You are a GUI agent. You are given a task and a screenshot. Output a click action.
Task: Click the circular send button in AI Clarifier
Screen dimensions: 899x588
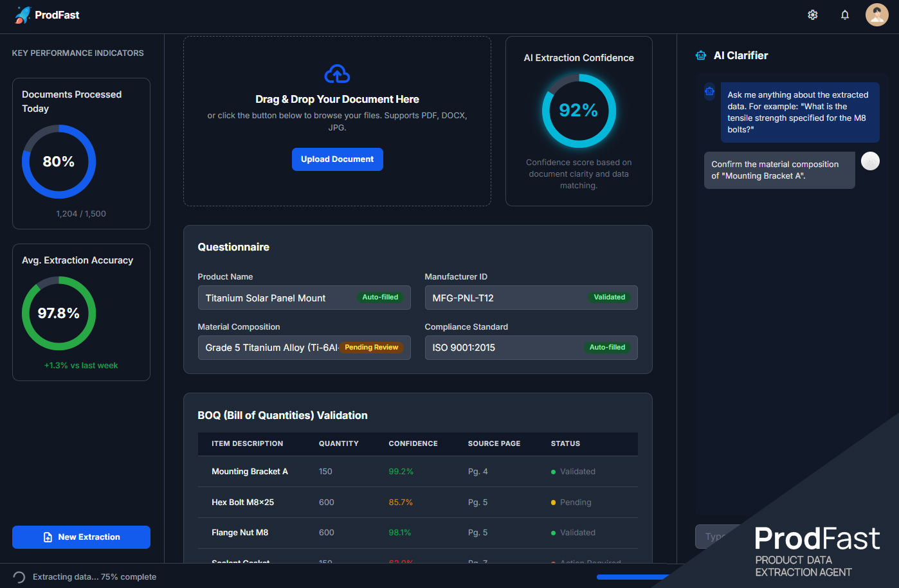tap(870, 161)
